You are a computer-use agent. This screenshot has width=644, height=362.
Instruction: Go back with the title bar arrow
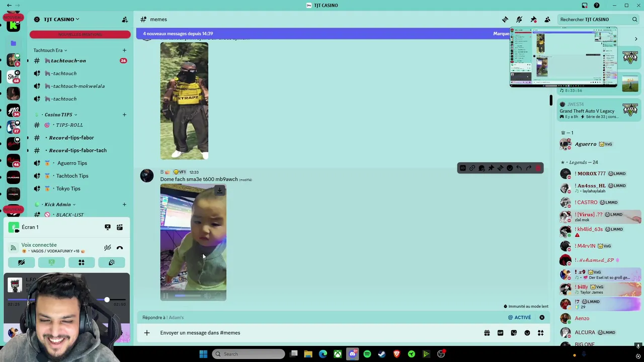pos(9,5)
